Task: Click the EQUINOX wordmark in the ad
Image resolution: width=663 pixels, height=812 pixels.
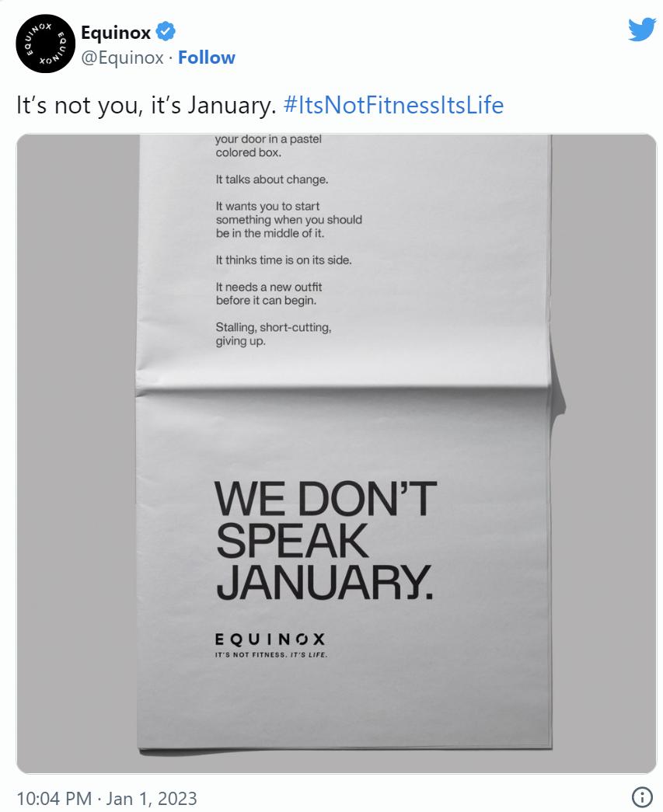Action: (x=270, y=639)
